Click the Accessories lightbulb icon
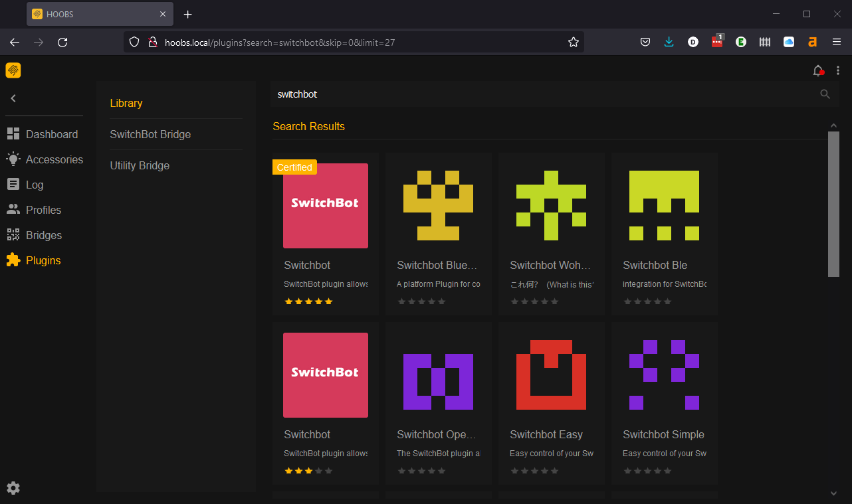 point(13,159)
